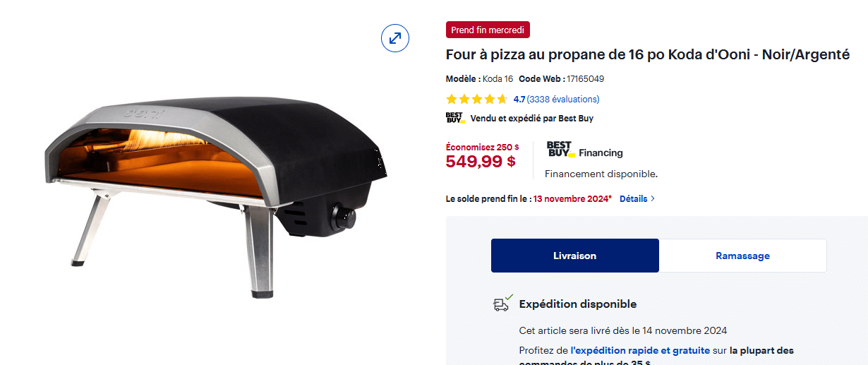
Task: Click the expand image fullscreen icon
Action: coord(395,37)
